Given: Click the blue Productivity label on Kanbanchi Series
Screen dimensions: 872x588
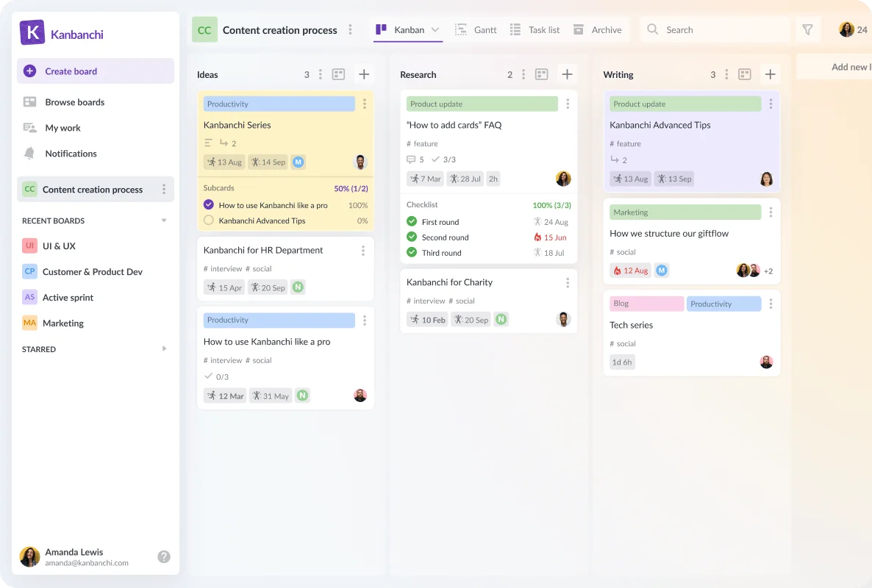Looking at the screenshot, I should pos(279,104).
